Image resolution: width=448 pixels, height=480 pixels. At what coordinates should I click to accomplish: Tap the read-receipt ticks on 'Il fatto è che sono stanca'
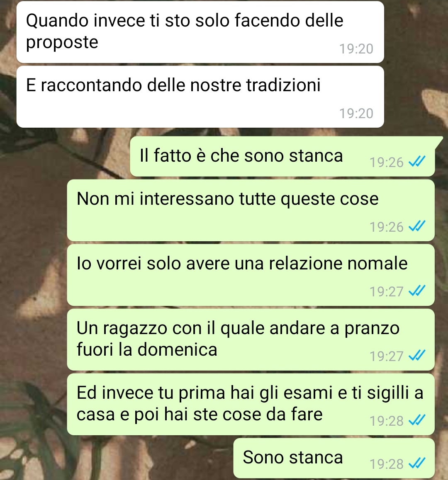click(x=417, y=161)
